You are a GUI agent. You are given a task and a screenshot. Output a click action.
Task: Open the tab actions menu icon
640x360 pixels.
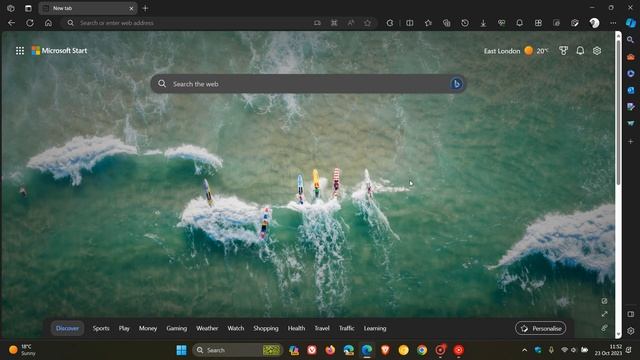(28, 8)
